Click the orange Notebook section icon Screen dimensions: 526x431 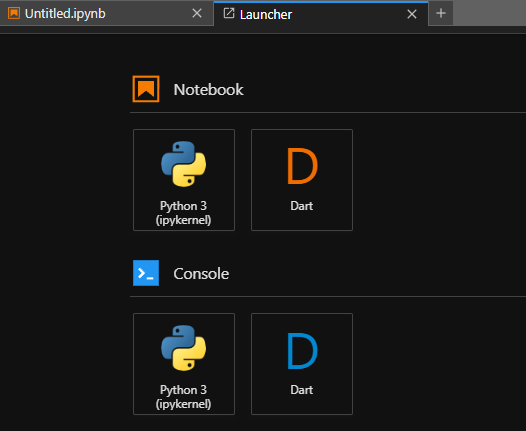[146, 89]
